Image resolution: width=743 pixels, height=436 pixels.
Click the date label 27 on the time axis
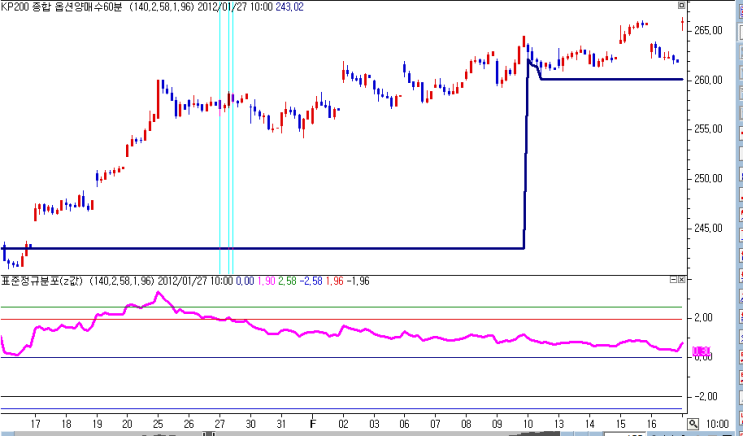[x=219, y=424]
